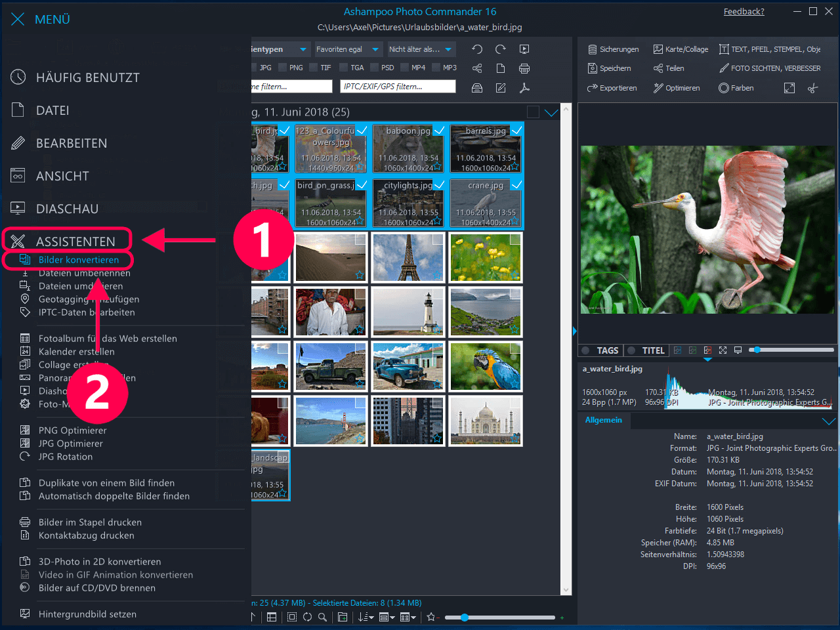Click the Speichern button
Screen dimensions: 840x630
click(x=609, y=68)
